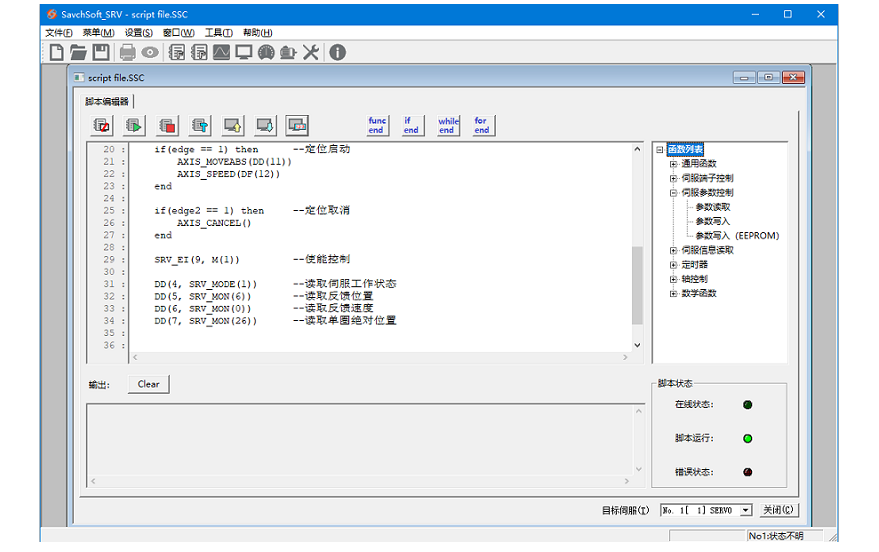879x552 pixels.
Task: Save using the floppy disk icon
Action: coord(101,52)
